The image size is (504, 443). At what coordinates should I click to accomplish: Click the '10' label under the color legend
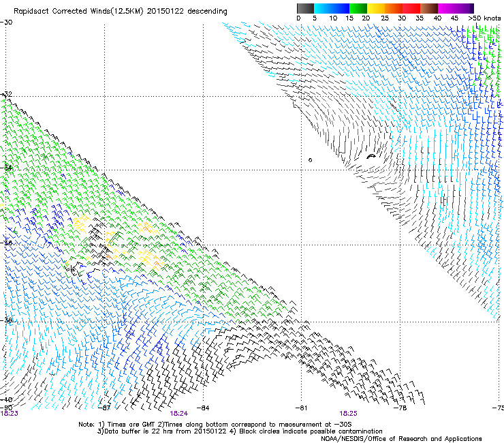pos(333,18)
